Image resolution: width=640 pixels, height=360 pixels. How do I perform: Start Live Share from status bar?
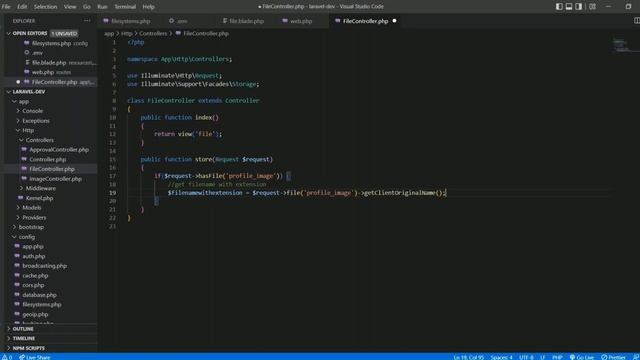click(34, 357)
